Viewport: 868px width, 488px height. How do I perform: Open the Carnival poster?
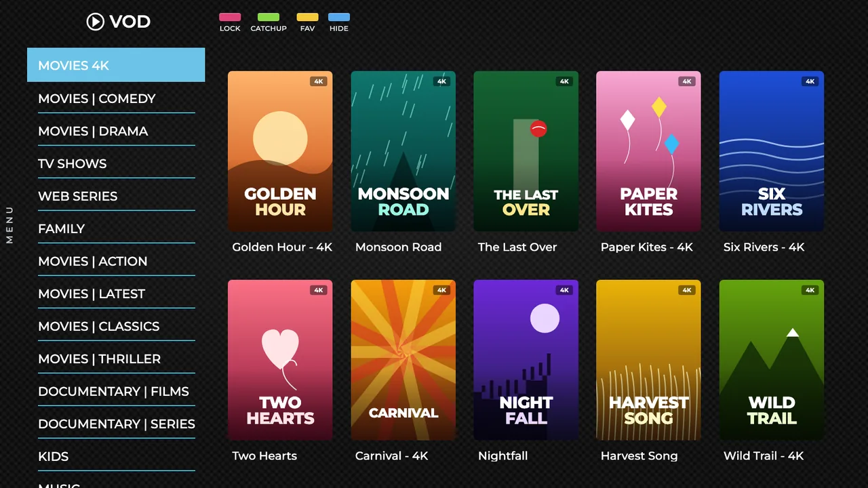point(403,360)
